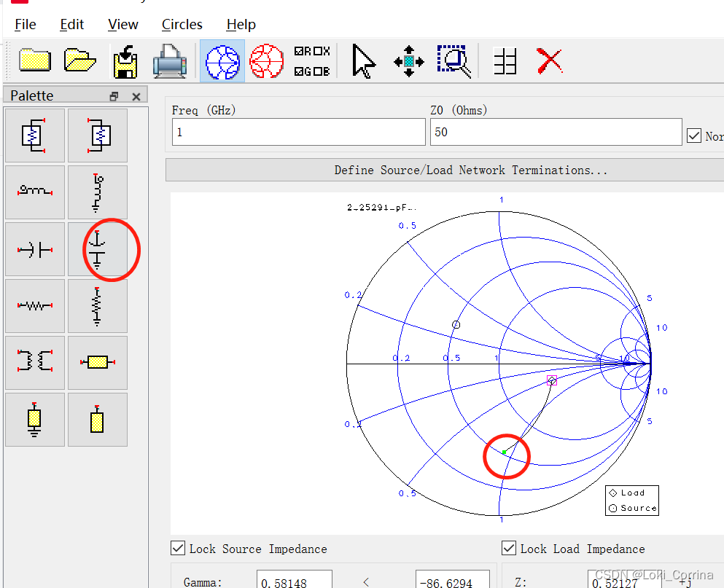Click the source circle marker on chart
The image size is (724, 588).
click(x=456, y=324)
